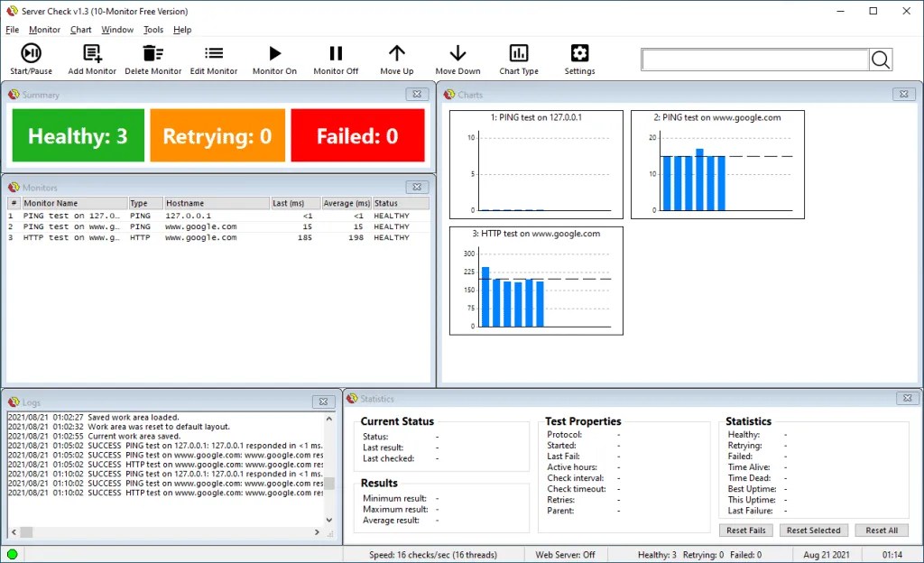Click the orange Retrying: 0 tile
Image resolution: width=924 pixels, height=563 pixels.
pyautogui.click(x=217, y=135)
